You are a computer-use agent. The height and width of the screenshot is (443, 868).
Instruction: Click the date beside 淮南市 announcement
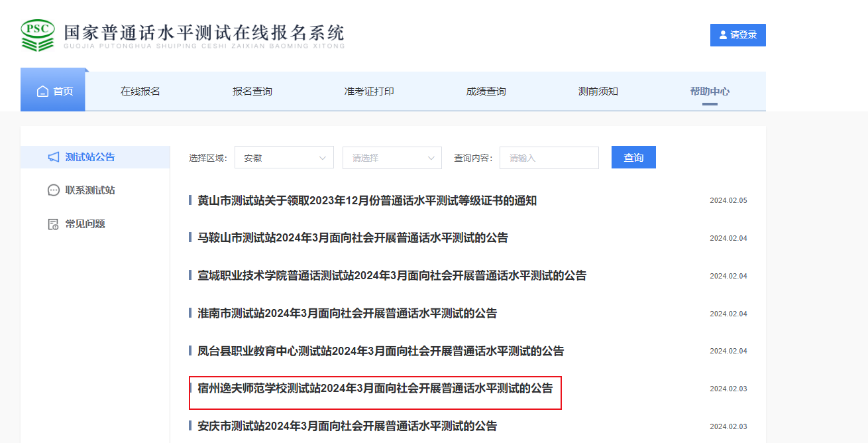tap(728, 314)
